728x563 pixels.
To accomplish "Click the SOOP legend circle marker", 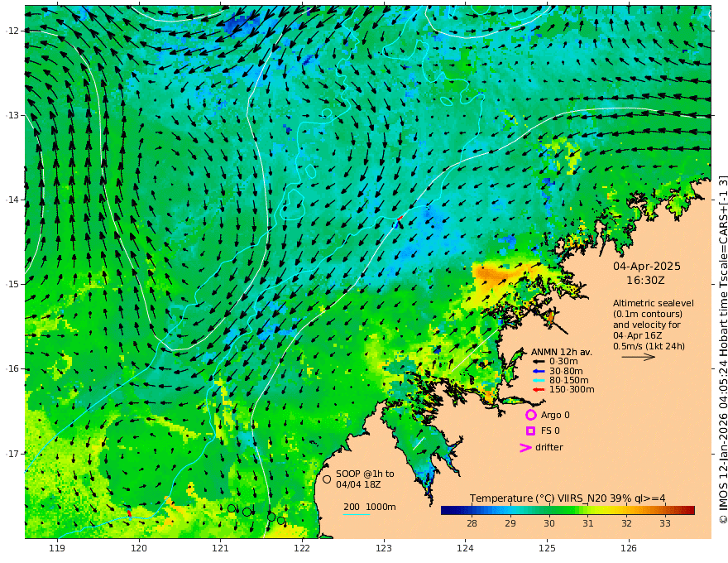I will pos(327,479).
